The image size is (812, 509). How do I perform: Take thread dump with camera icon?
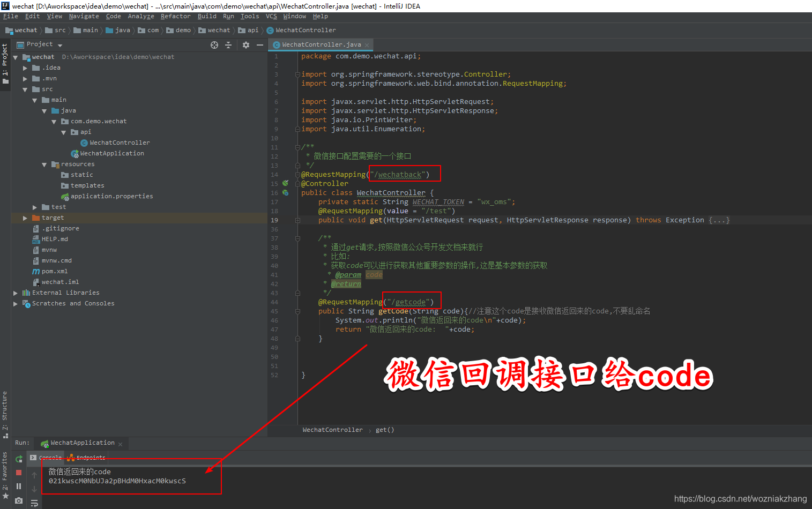tap(19, 500)
